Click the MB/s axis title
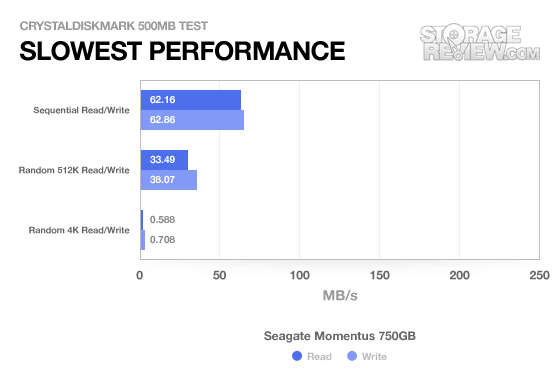Image resolution: width=560 pixels, height=380 pixels. (x=340, y=295)
